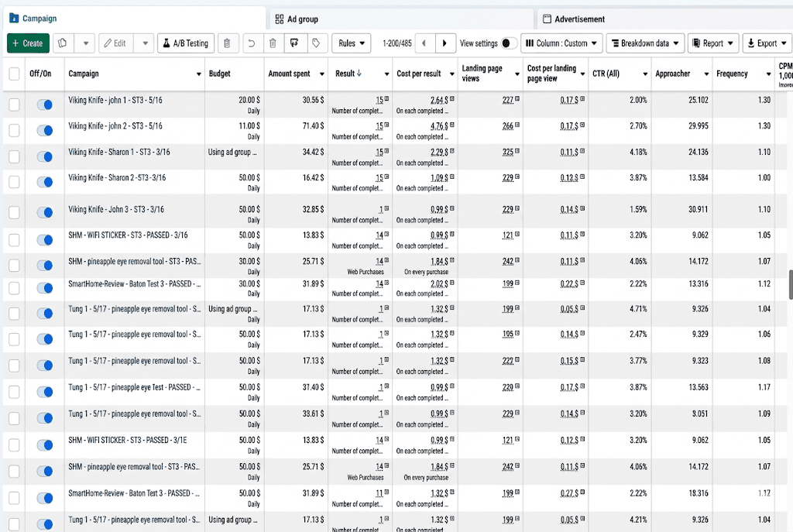Click the vertical scrollbar thumb at right
793x532 pixels.
pos(791,285)
